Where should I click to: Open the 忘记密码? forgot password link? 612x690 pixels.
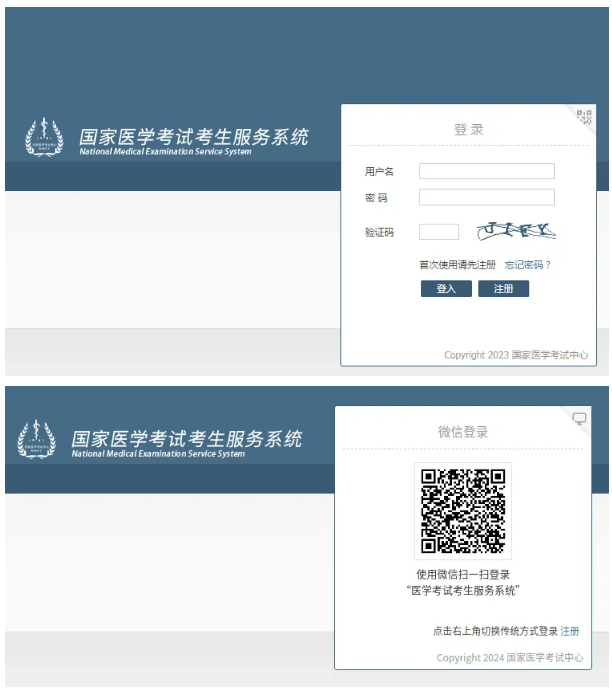coord(527,265)
